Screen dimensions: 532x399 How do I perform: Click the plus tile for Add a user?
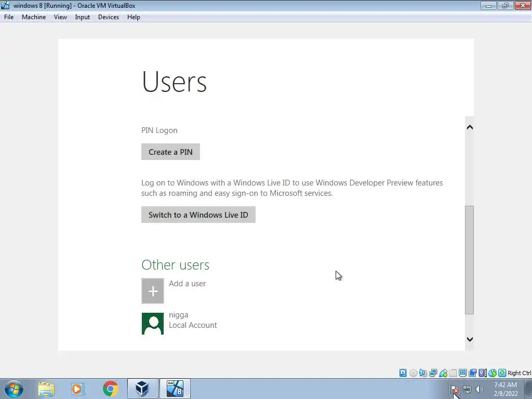(x=153, y=291)
